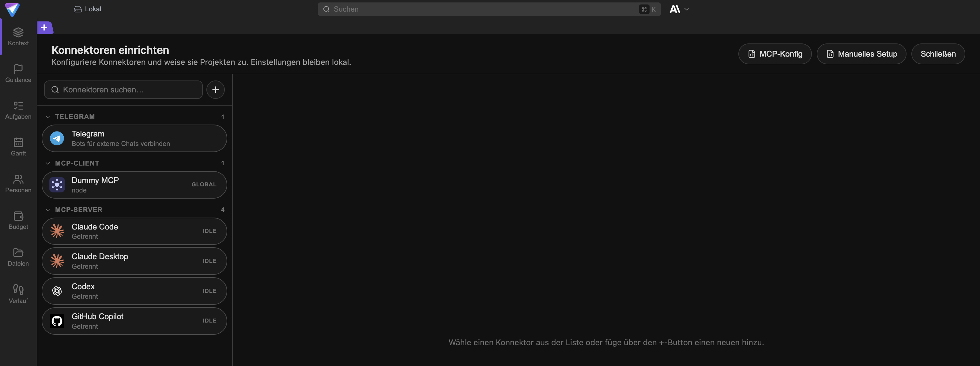Click the app logo in top-left corner

(x=12, y=9)
